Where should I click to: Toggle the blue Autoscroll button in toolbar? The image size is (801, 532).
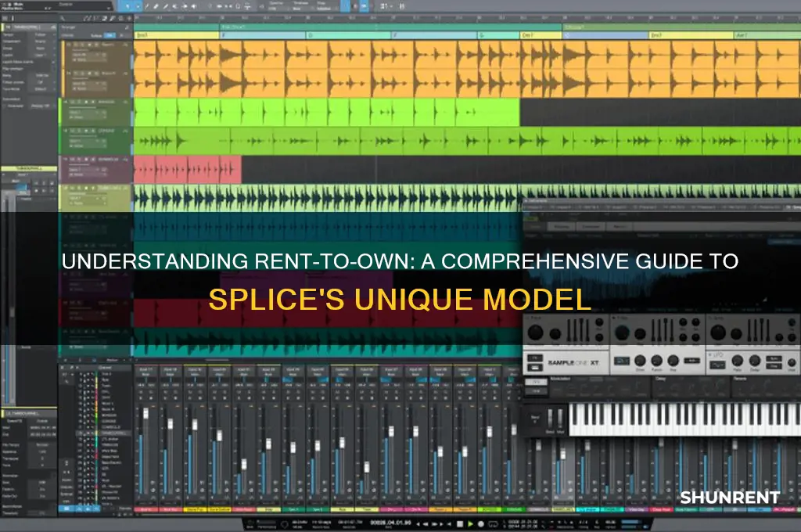tap(365, 6)
